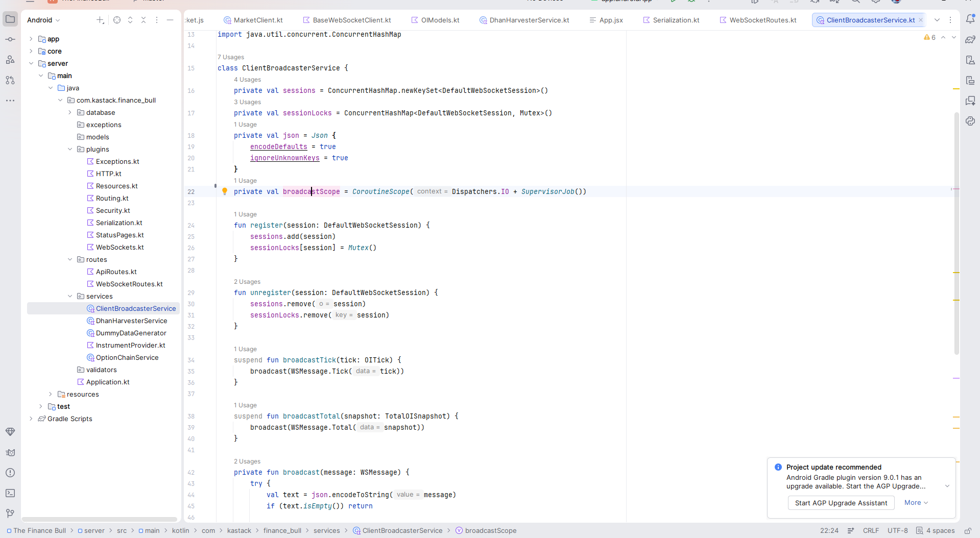Close the ClientBroadcasterService.kt tab
980x538 pixels.
click(x=921, y=20)
